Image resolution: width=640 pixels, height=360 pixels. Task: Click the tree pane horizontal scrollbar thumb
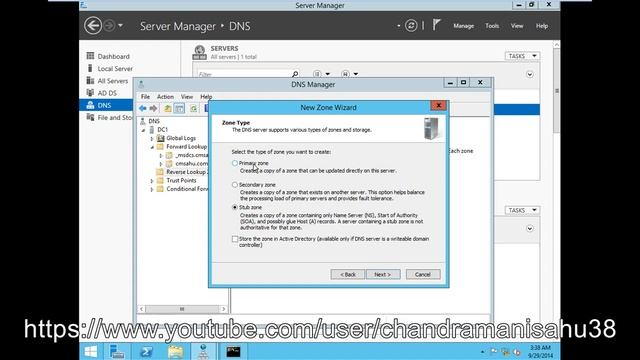point(182,309)
